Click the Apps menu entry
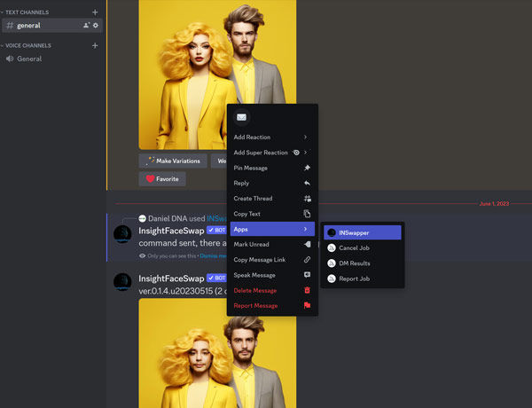532x408 pixels. click(x=272, y=229)
